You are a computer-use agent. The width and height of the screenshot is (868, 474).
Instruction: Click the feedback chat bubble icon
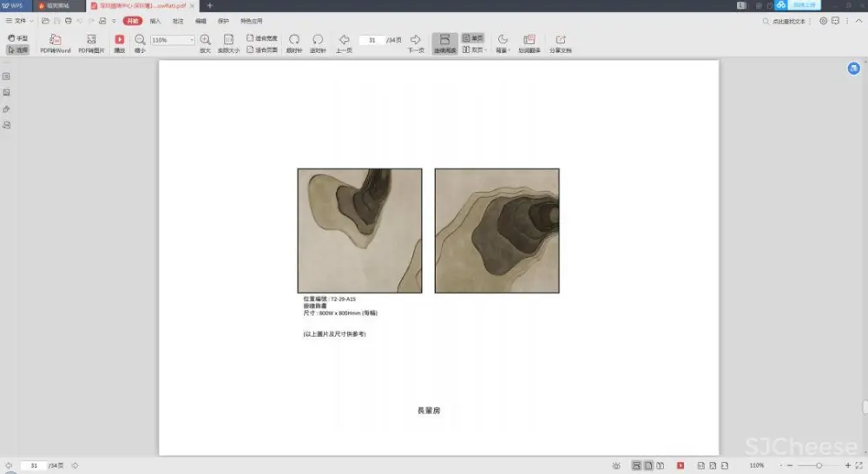[835, 21]
